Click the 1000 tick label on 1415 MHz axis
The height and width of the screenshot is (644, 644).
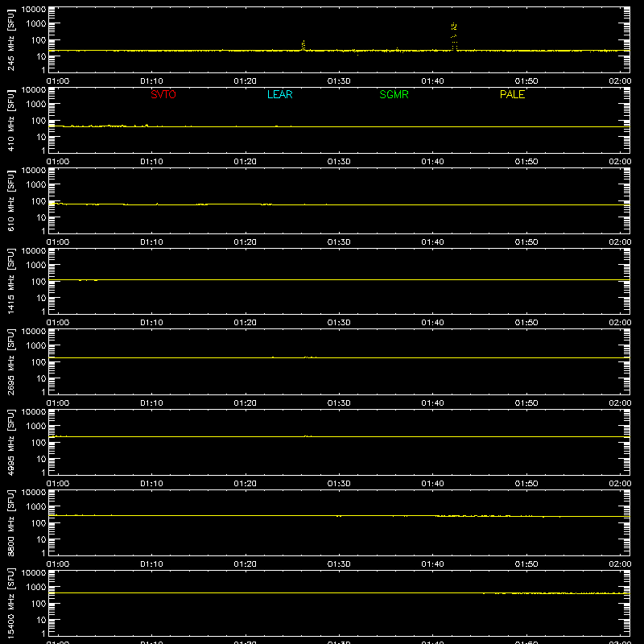tap(36, 266)
